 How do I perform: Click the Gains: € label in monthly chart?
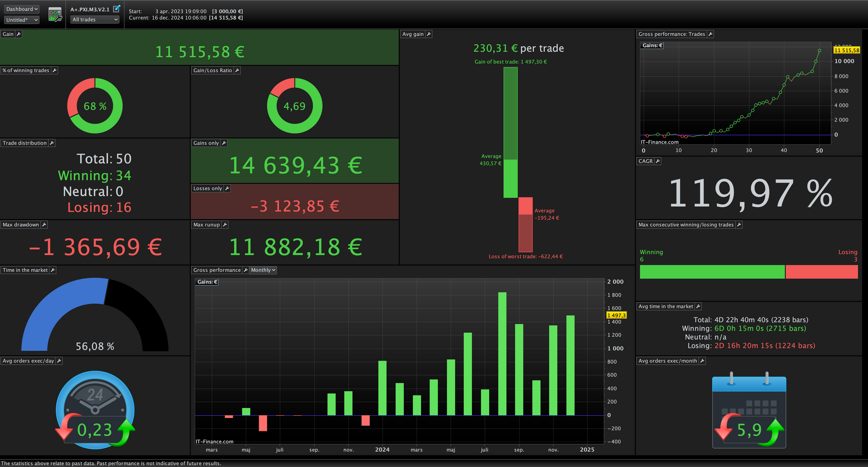(207, 282)
